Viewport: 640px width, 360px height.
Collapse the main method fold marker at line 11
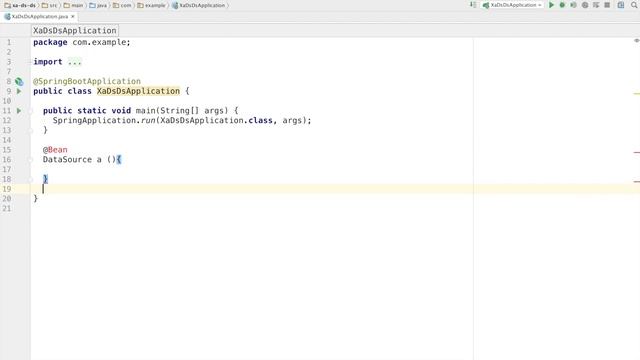(x=30, y=111)
